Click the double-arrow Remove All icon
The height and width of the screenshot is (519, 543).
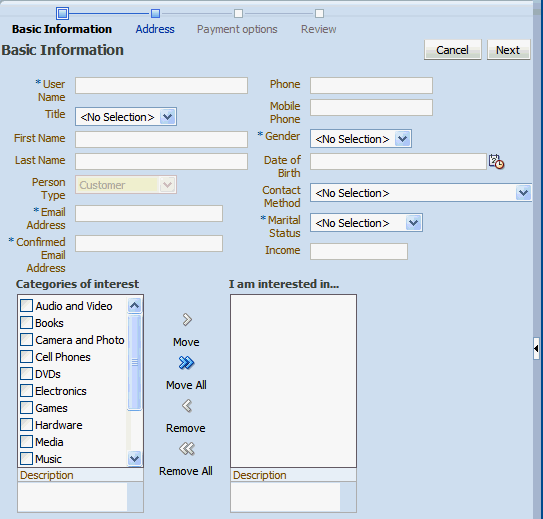point(187,449)
